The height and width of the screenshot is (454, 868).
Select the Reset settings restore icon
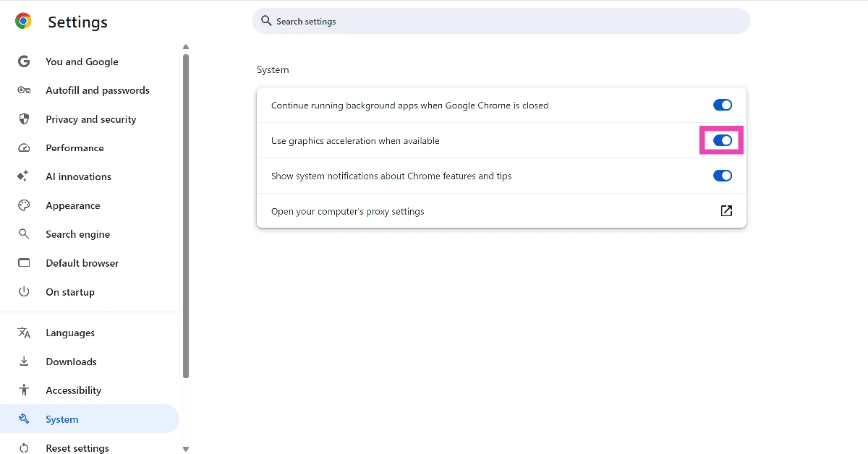point(24,448)
